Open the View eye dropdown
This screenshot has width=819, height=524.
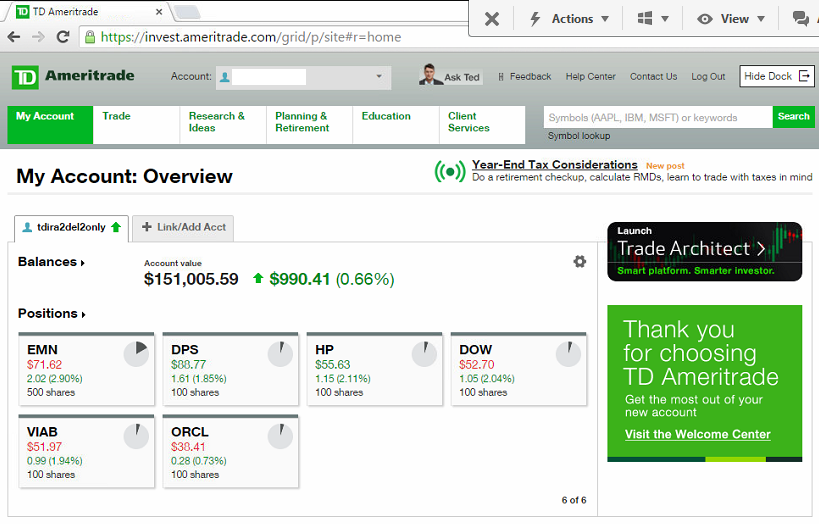point(731,19)
